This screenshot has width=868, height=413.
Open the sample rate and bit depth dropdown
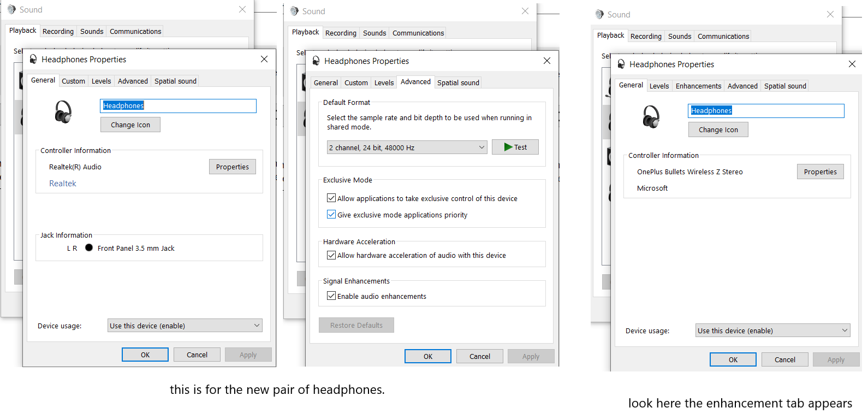[407, 147]
